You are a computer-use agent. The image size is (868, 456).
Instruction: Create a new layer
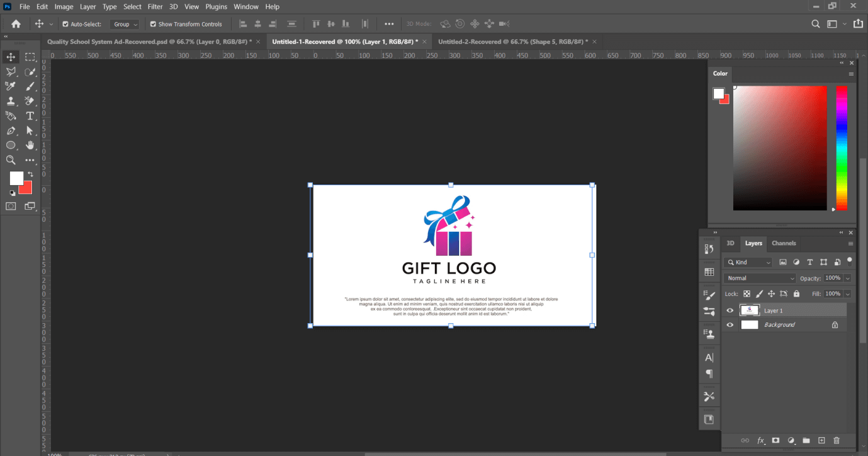pyautogui.click(x=821, y=440)
